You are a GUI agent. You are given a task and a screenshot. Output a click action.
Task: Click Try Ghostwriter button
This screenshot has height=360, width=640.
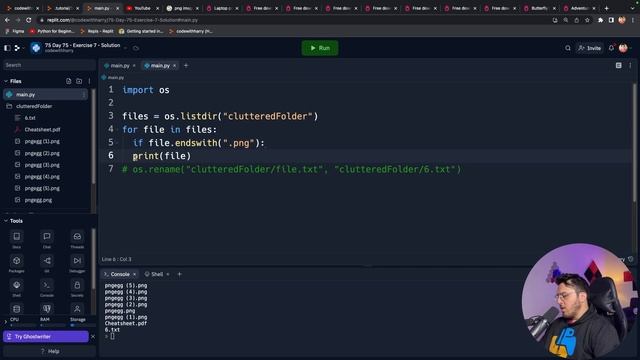coord(46,337)
